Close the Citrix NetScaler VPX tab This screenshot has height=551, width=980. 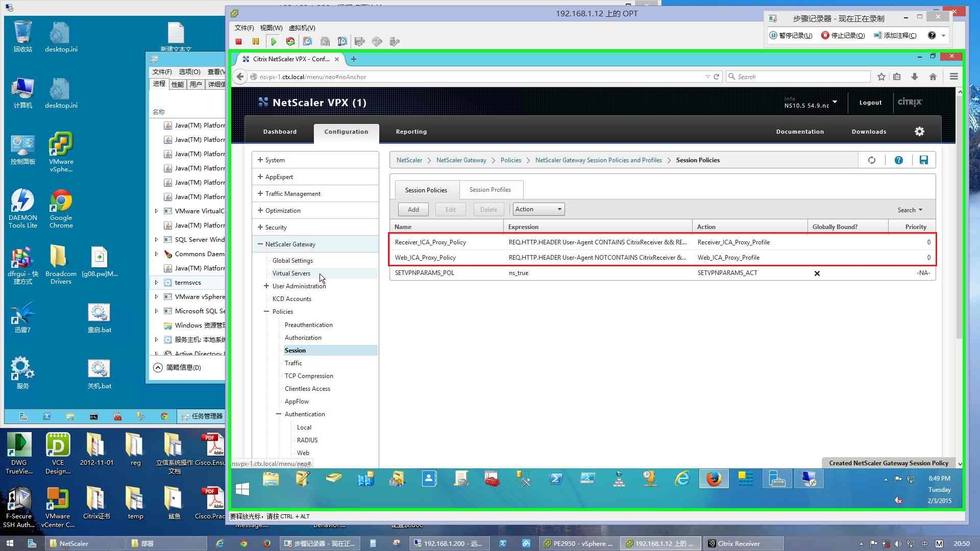(337, 59)
